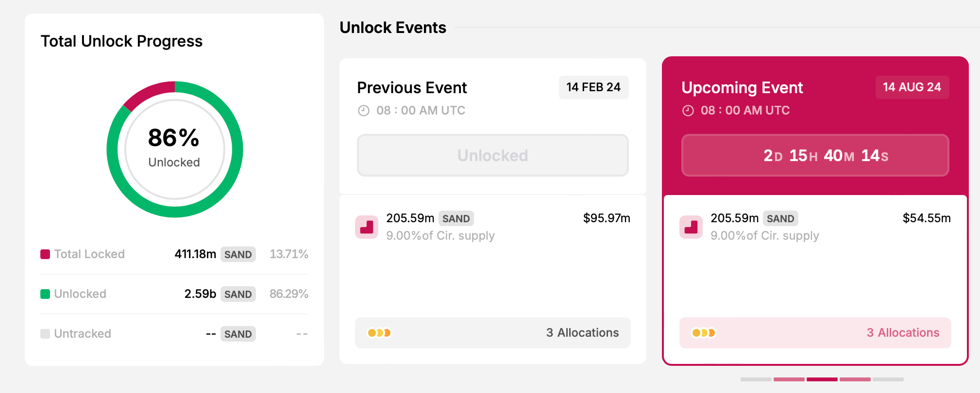Click the clock icon under Previous Event

pos(364,111)
